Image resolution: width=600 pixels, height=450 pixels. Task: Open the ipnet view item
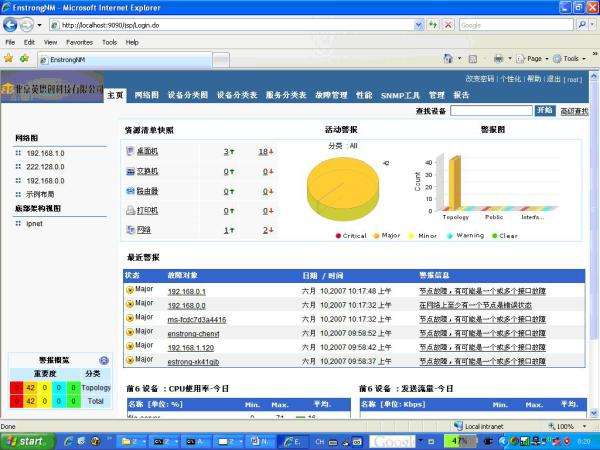click(34, 223)
